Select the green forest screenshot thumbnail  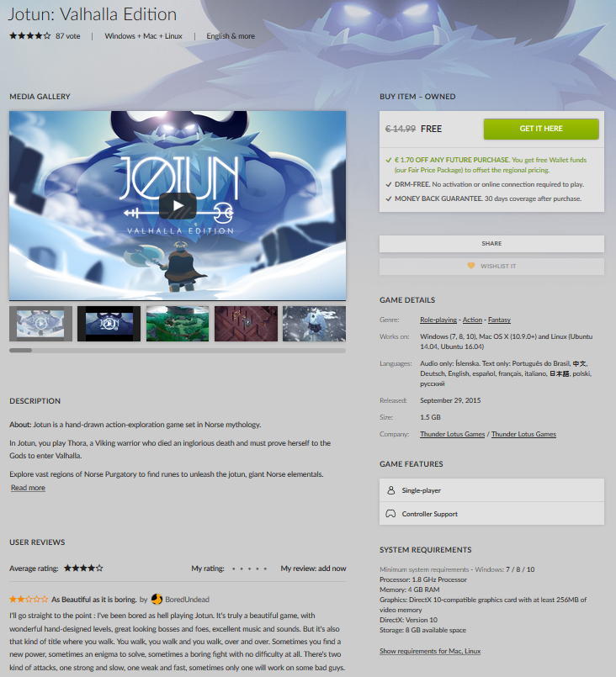(178, 324)
